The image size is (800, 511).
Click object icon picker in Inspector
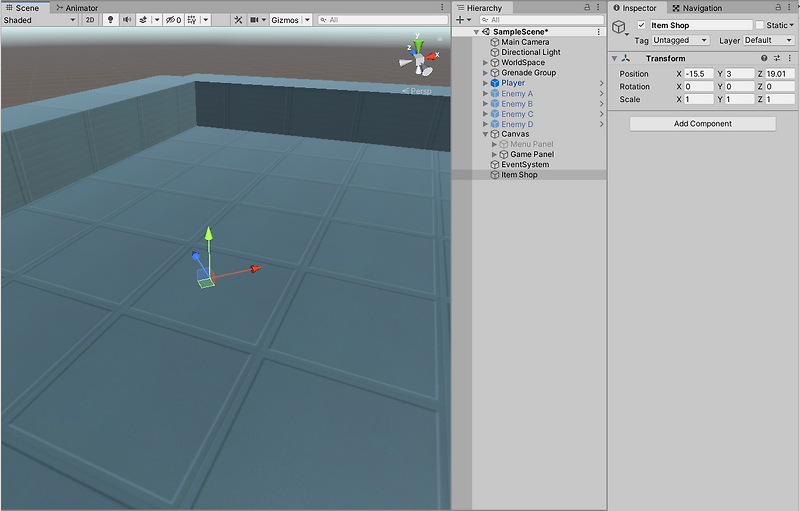(x=620, y=28)
